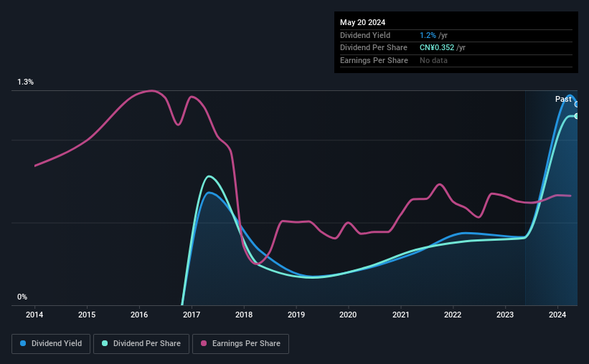The width and height of the screenshot is (589, 364).
Task: Click the Past label in the chart
Action: click(x=563, y=99)
